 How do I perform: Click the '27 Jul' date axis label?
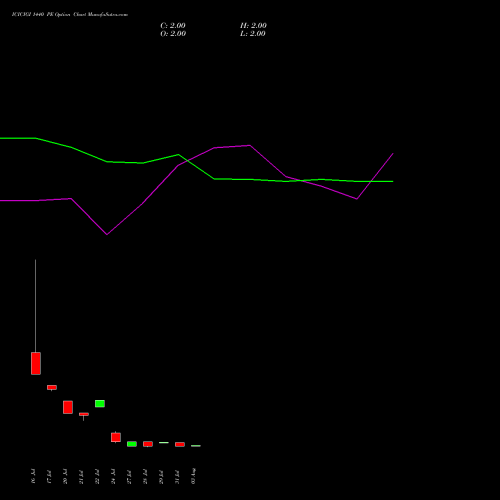point(129,476)
